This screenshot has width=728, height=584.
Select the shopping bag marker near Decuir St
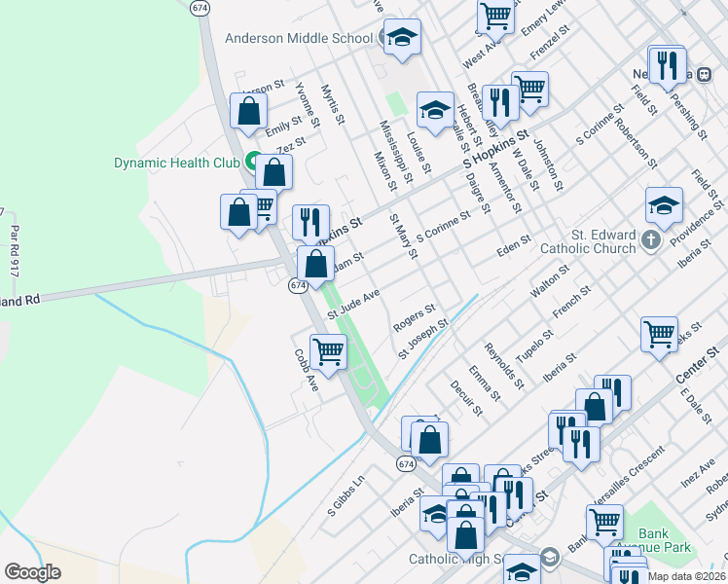point(429,442)
